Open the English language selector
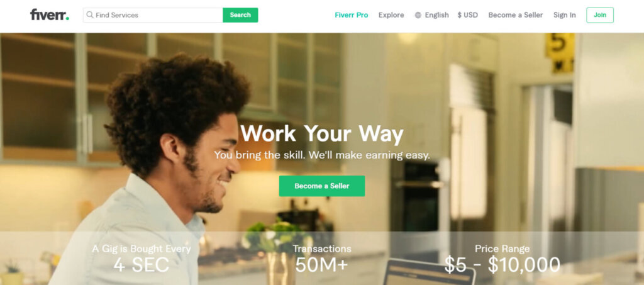The image size is (644, 285). pyautogui.click(x=436, y=15)
